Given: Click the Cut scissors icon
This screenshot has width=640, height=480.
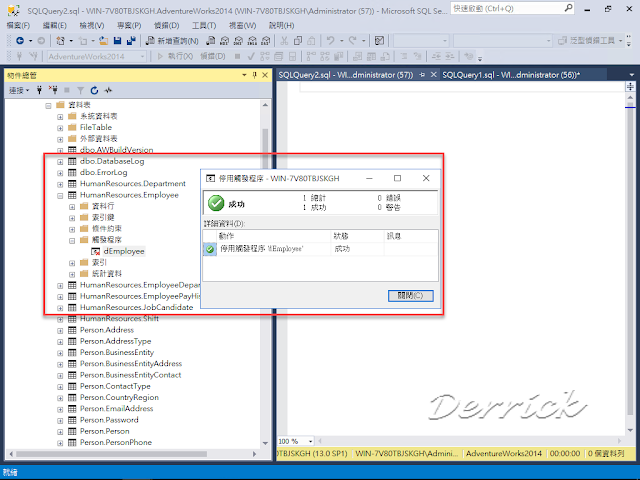Looking at the screenshot, I should coord(284,40).
